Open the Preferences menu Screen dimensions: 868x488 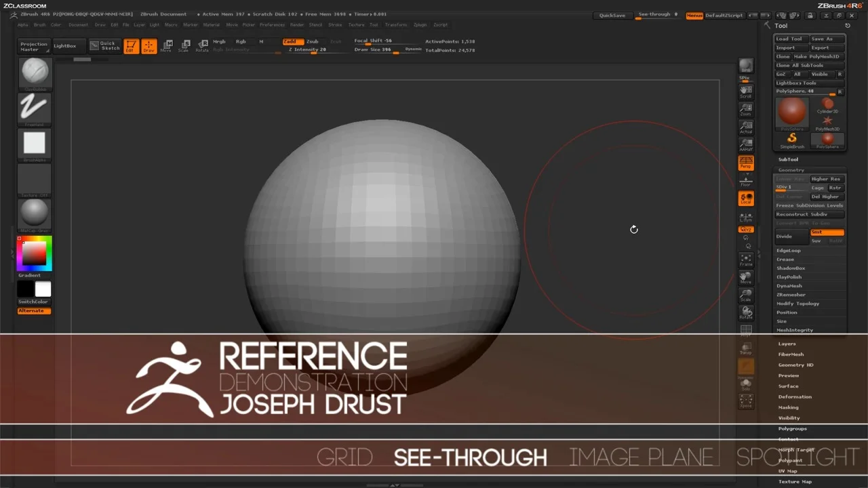(272, 25)
